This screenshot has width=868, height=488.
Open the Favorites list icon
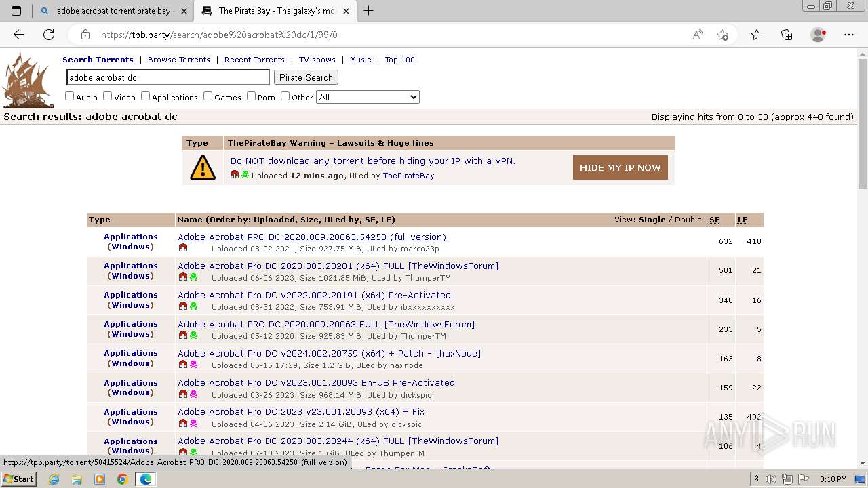[x=757, y=35]
